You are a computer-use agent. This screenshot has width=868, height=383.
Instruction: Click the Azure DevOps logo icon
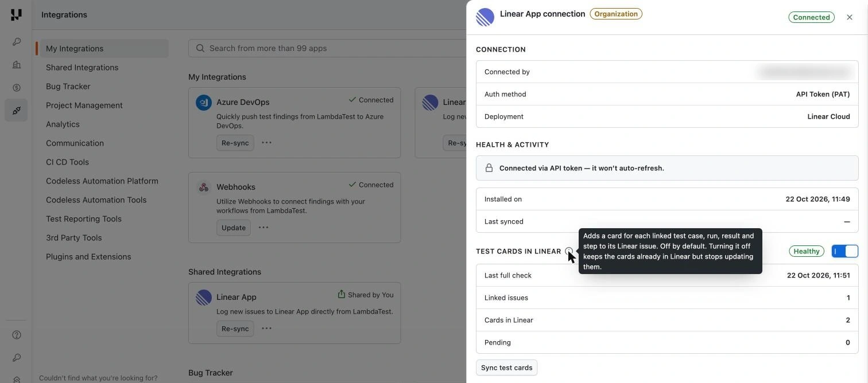(204, 103)
